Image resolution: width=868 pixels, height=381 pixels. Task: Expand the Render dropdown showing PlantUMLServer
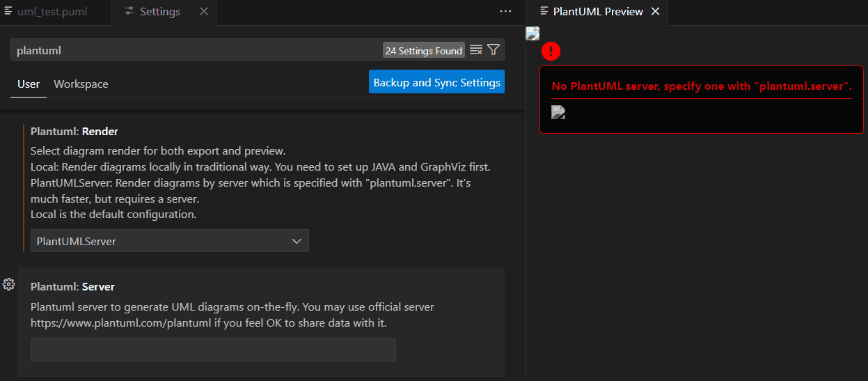(x=169, y=241)
